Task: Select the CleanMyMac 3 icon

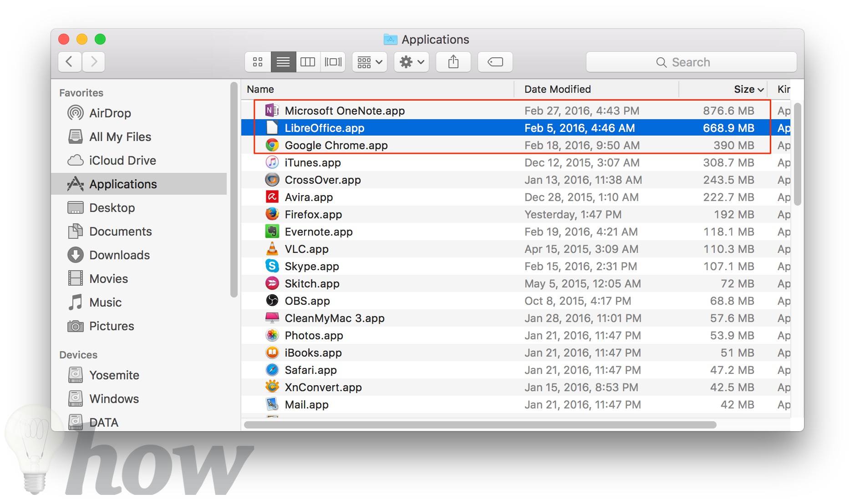Action: coord(272,318)
